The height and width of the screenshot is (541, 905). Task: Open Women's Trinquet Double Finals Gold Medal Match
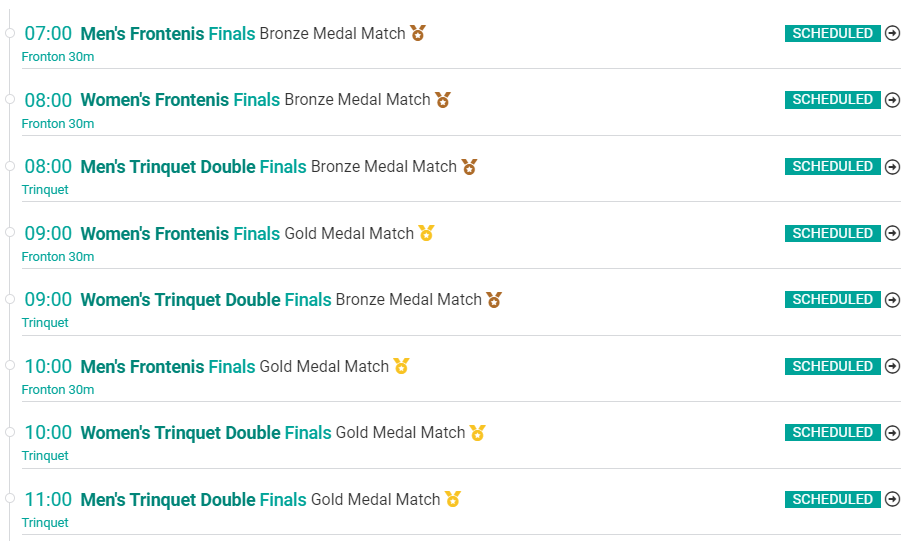pos(272,432)
